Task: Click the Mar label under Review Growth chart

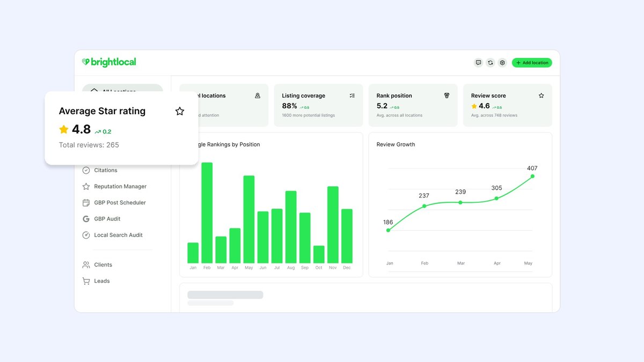Action: pos(461,263)
